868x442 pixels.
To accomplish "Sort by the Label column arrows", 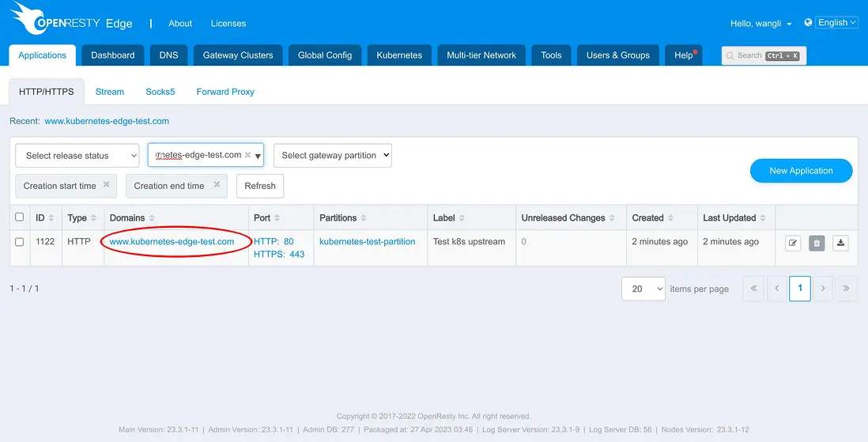I will [462, 218].
